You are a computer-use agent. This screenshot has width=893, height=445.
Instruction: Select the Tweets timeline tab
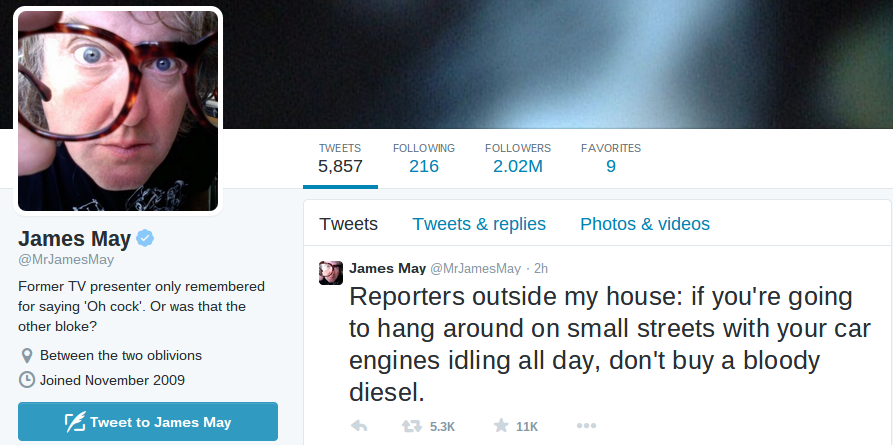348,224
